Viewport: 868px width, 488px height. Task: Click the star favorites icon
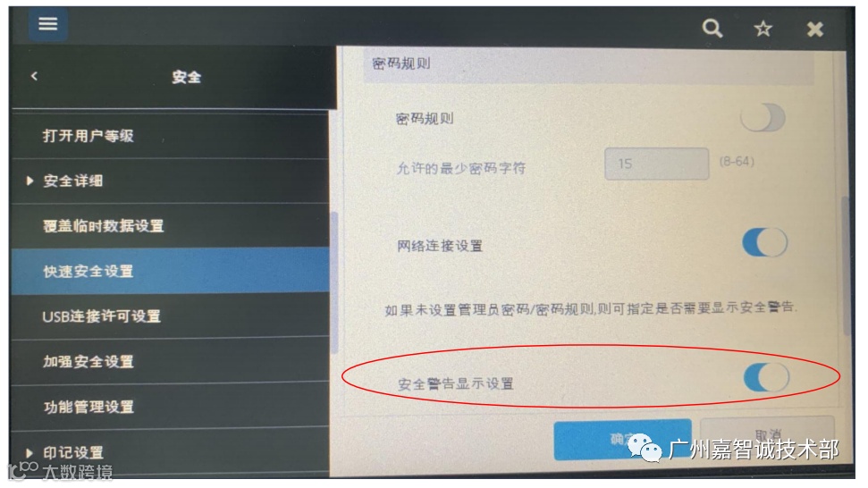coord(763,29)
